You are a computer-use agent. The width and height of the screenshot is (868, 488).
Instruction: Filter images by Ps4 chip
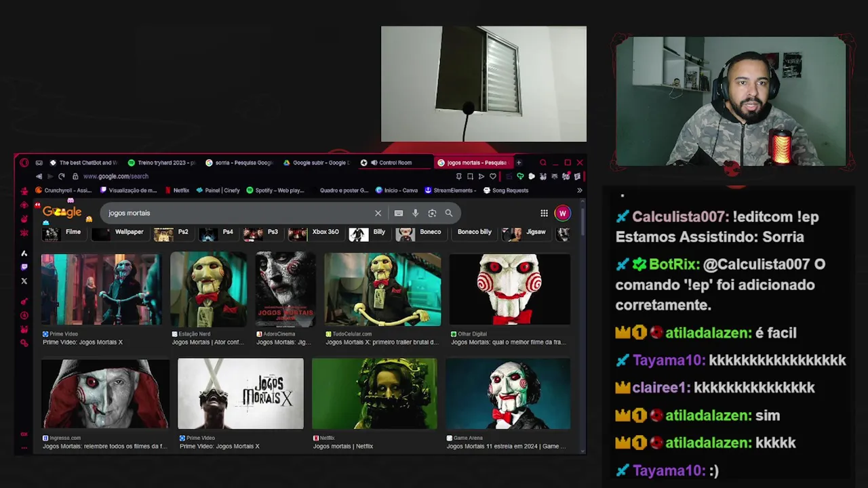pos(217,234)
